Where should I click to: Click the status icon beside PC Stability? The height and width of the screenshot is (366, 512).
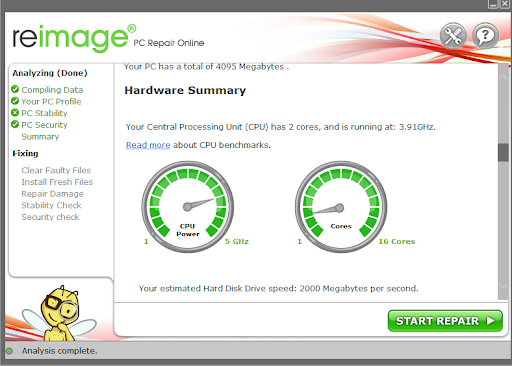15,113
